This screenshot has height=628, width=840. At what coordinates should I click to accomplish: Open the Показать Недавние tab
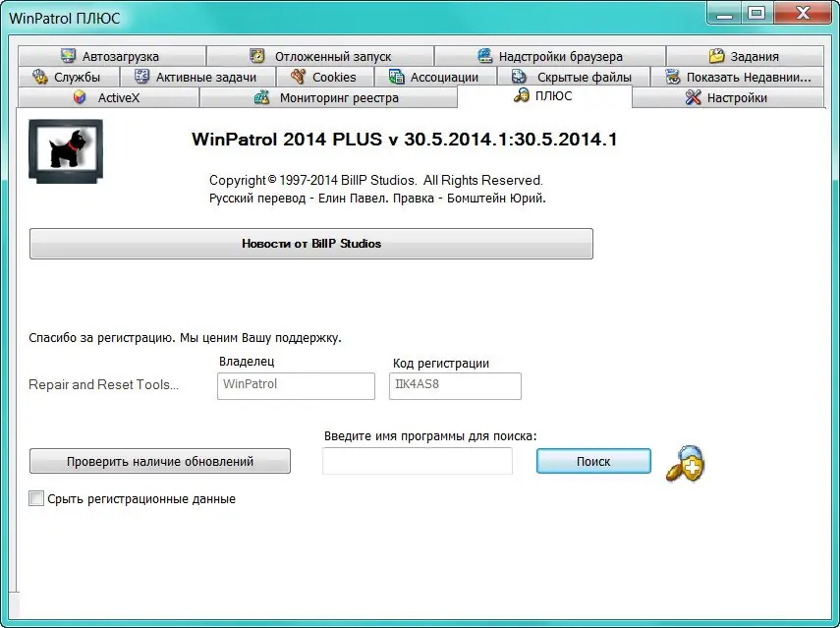click(x=737, y=77)
